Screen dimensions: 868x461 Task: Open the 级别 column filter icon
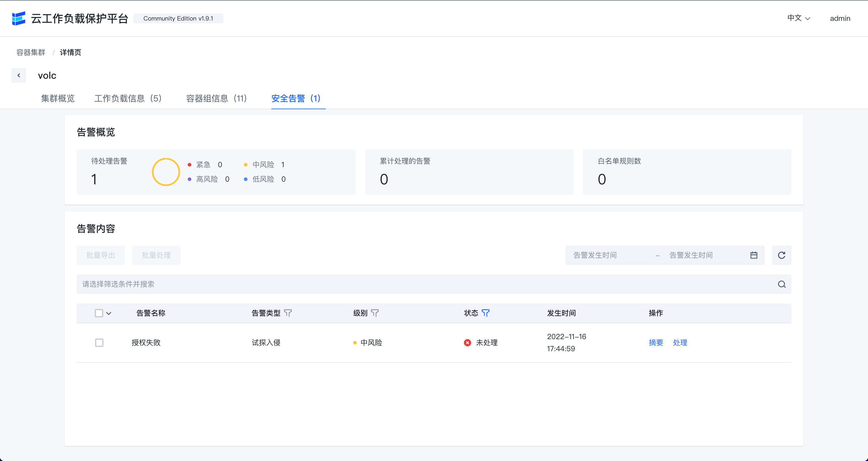pos(375,313)
